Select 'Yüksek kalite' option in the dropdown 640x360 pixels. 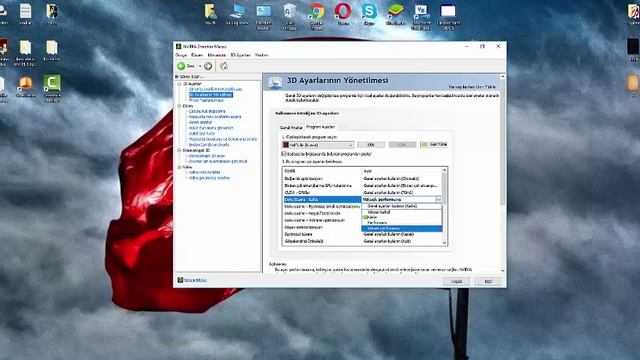[x=402, y=212]
